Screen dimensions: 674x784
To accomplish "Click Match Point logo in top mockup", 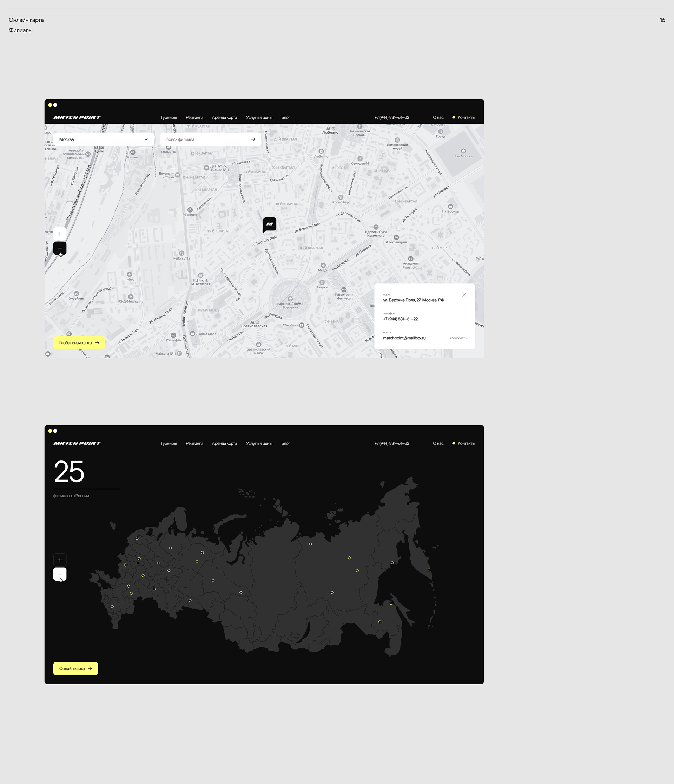I will coord(77,117).
